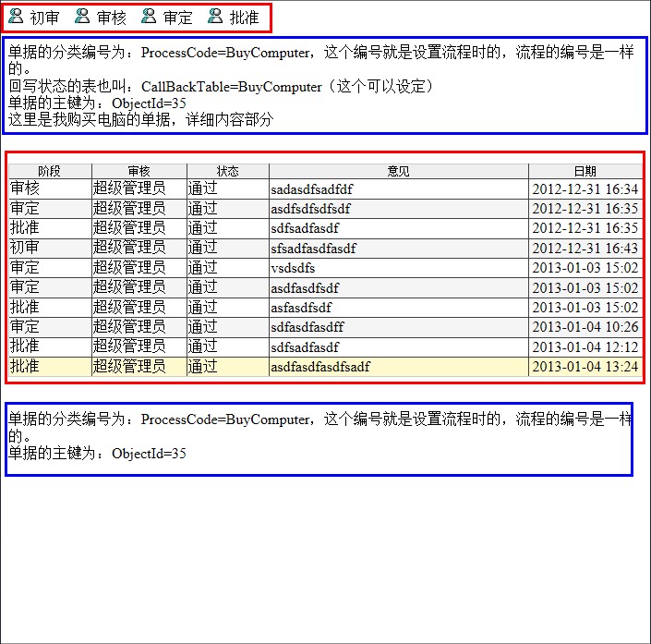Click date 2013-01-04 13:24
651x644 pixels.
coord(585,367)
